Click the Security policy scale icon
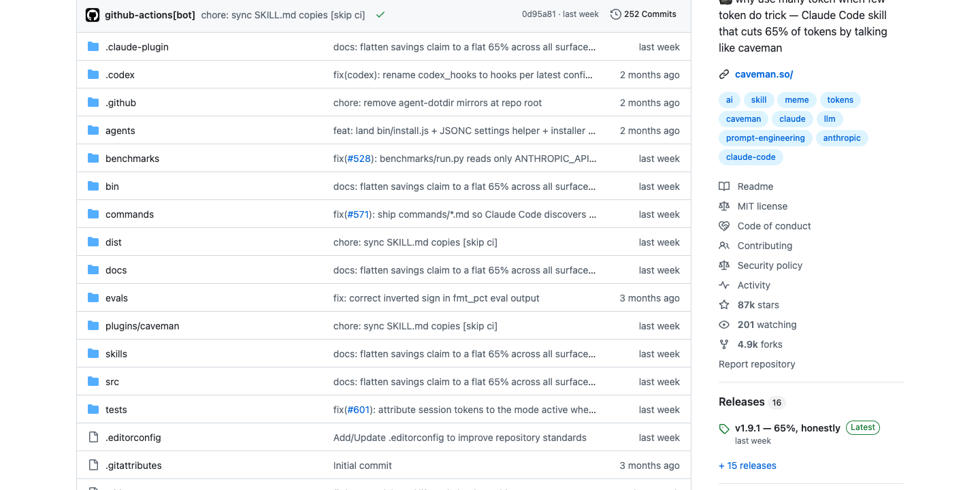Image resolution: width=980 pixels, height=490 pixels. [x=724, y=265]
